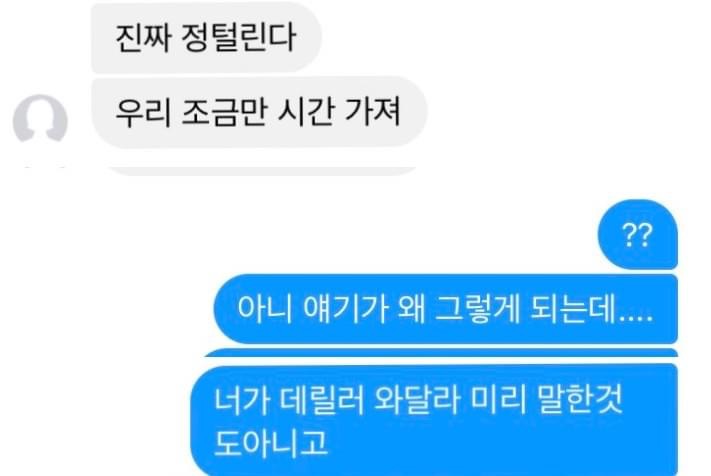Click the word '말한것' in bottom message

[579, 399]
